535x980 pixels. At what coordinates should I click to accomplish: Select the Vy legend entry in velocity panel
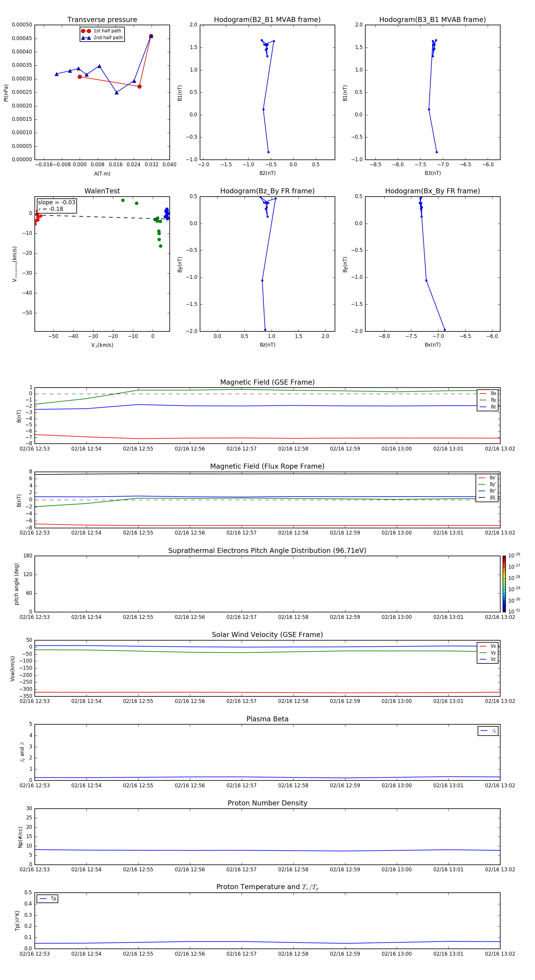[x=488, y=653]
